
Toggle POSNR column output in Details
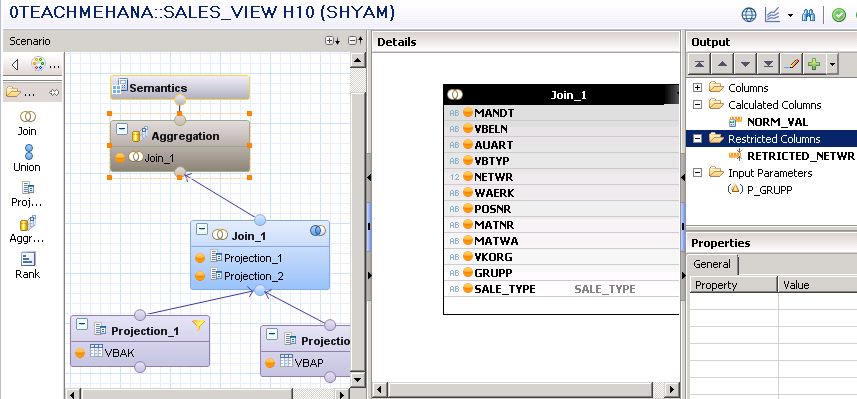point(467,209)
